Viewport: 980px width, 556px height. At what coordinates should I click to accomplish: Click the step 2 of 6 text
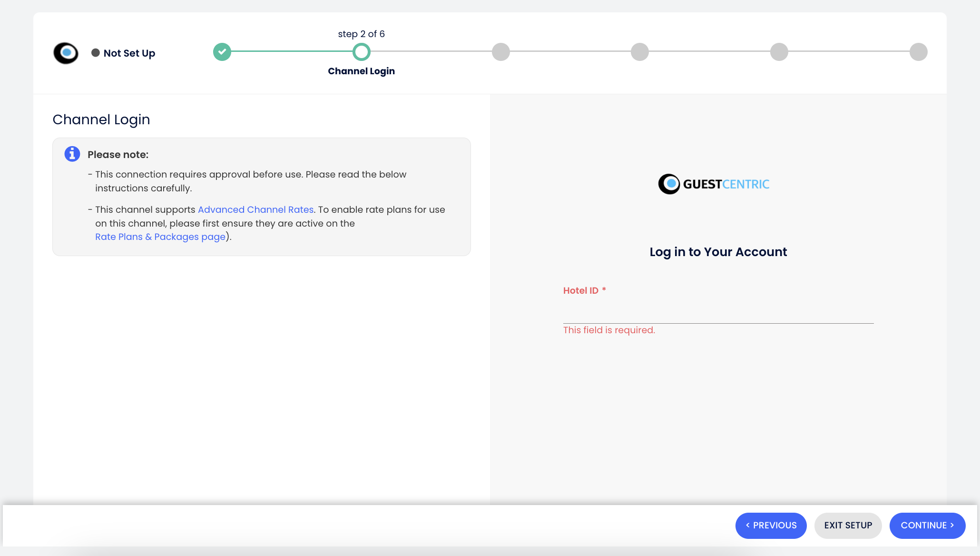(x=361, y=34)
